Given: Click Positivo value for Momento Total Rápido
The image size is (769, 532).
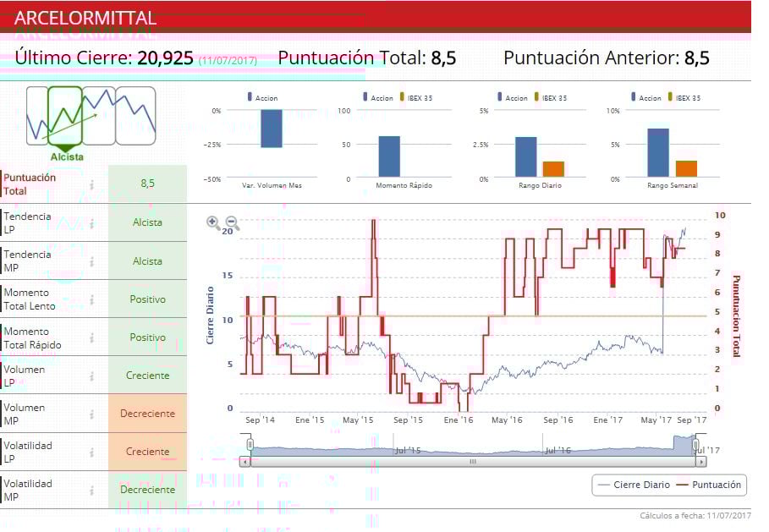Looking at the screenshot, I should coord(147,337).
